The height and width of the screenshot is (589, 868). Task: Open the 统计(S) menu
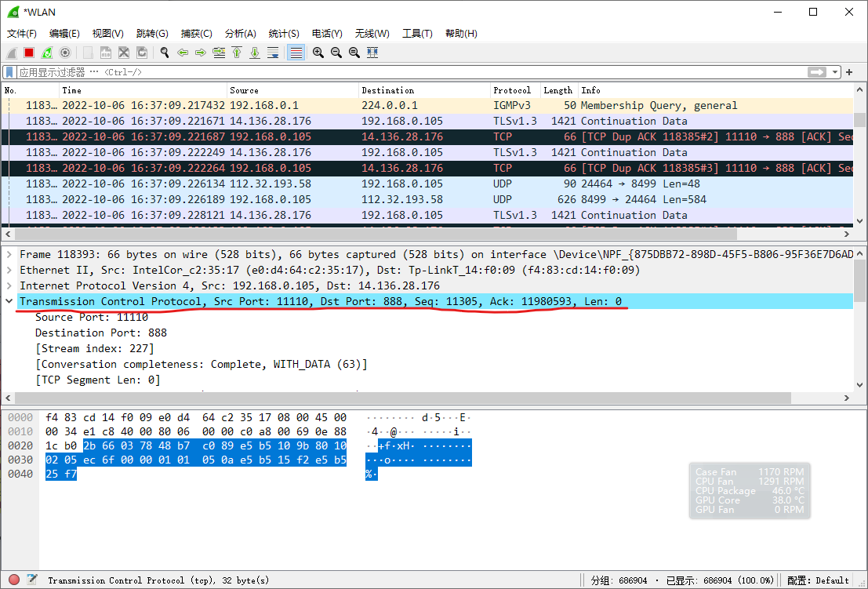click(284, 34)
